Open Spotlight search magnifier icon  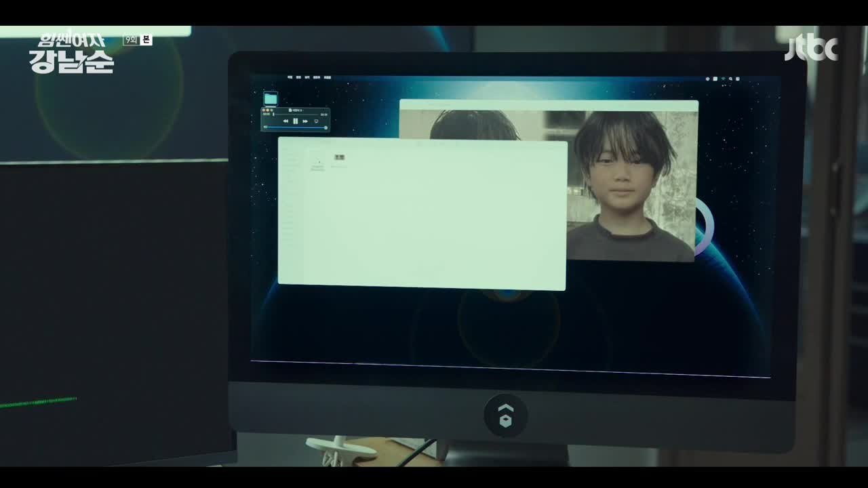tap(730, 79)
